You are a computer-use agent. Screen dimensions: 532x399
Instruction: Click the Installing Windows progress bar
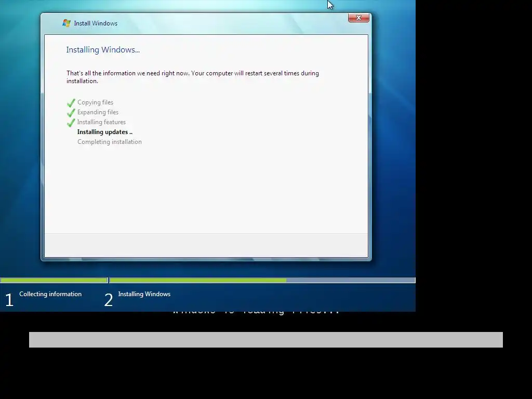[x=262, y=280]
